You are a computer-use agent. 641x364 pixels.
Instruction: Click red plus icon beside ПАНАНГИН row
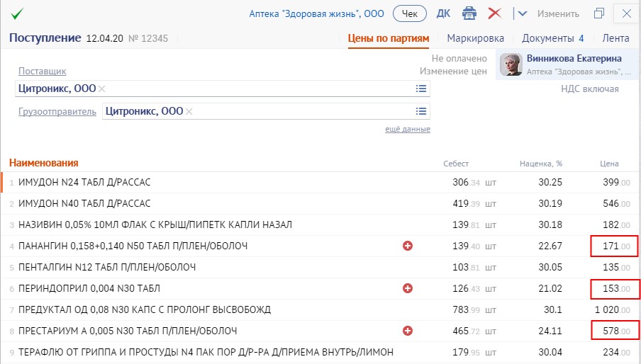coord(408,246)
